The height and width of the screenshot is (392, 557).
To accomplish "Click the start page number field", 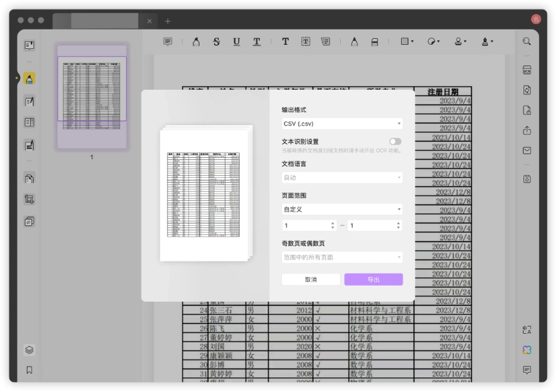I will click(309, 225).
